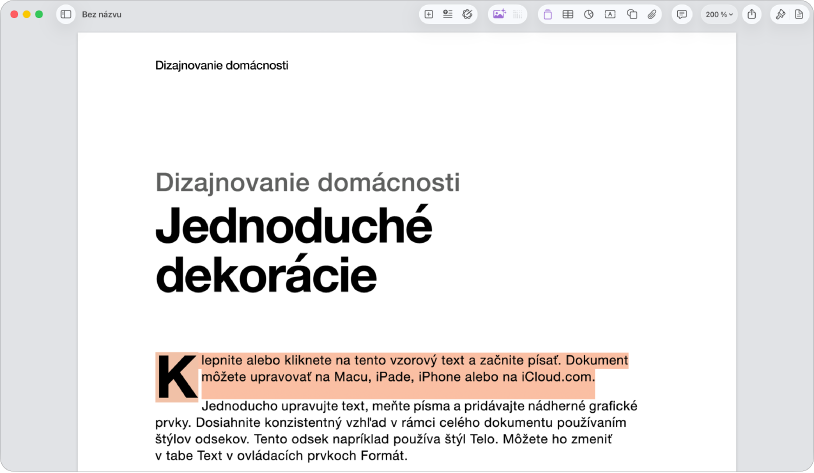Click the large drop cap K
This screenshot has width=814, height=473.
[x=177, y=376]
